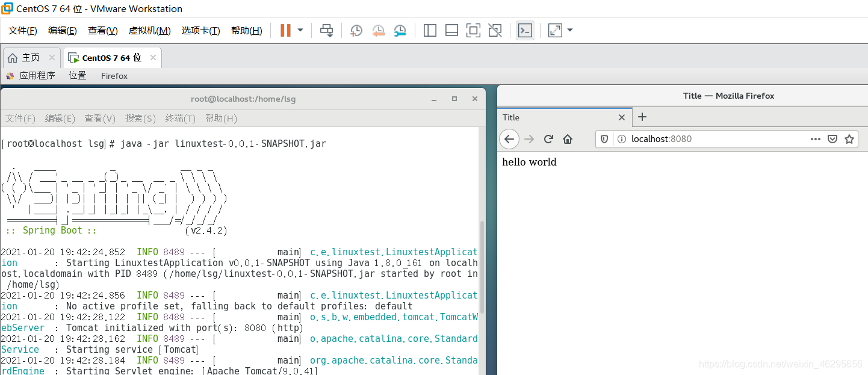Viewport: 868px width, 375px height.
Task: Open the VMware 查看(V) menu
Action: (103, 31)
